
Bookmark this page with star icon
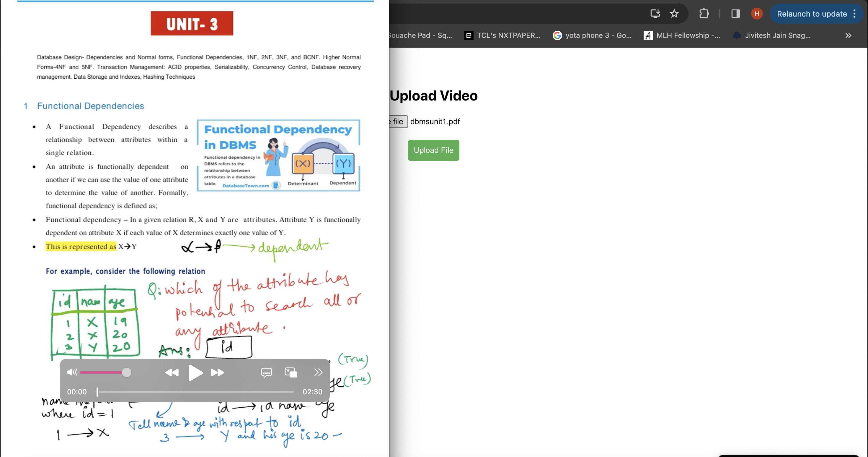tap(674, 14)
